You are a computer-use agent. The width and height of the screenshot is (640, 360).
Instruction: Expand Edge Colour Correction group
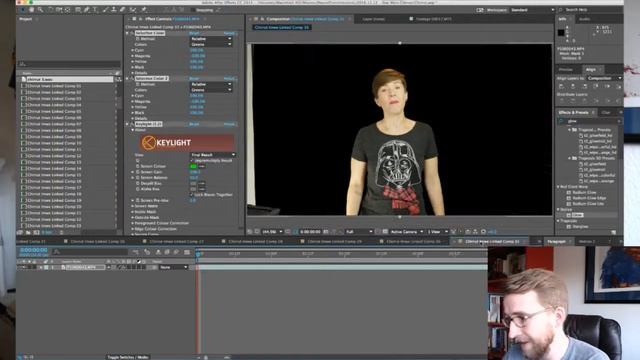coord(133,229)
